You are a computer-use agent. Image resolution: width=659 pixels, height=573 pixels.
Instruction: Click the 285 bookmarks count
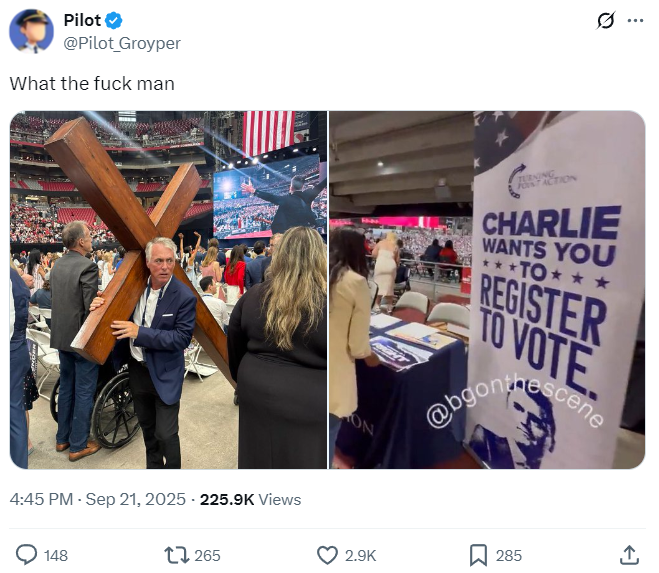[x=509, y=555]
